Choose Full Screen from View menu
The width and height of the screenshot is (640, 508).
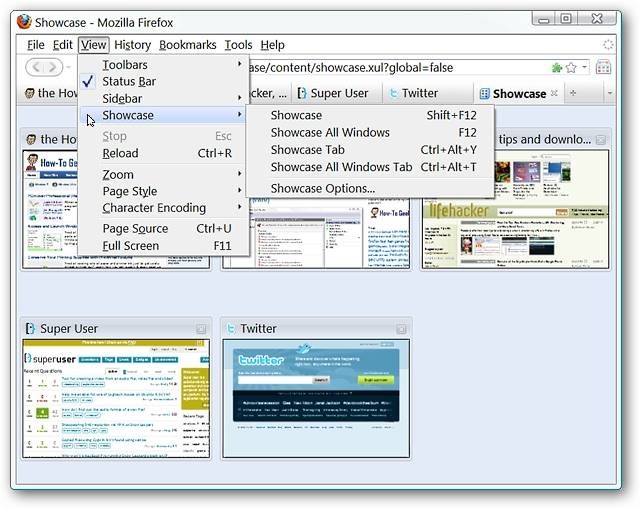coord(163,246)
